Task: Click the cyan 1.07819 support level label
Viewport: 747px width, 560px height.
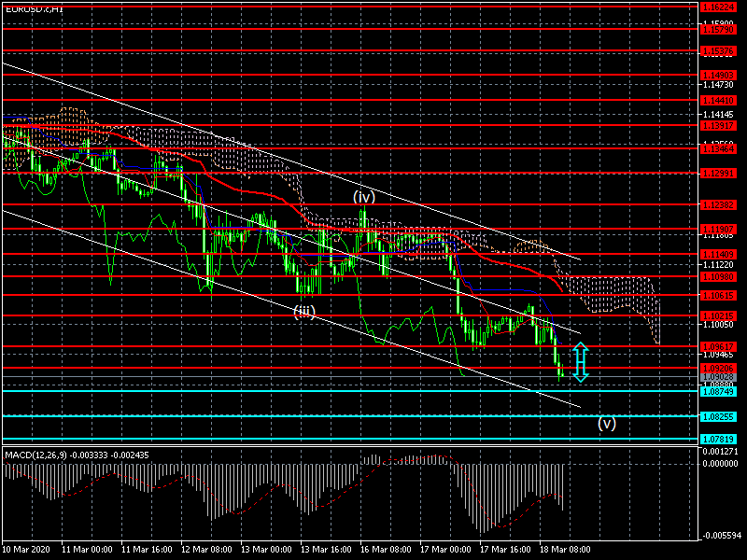Action: [x=718, y=439]
